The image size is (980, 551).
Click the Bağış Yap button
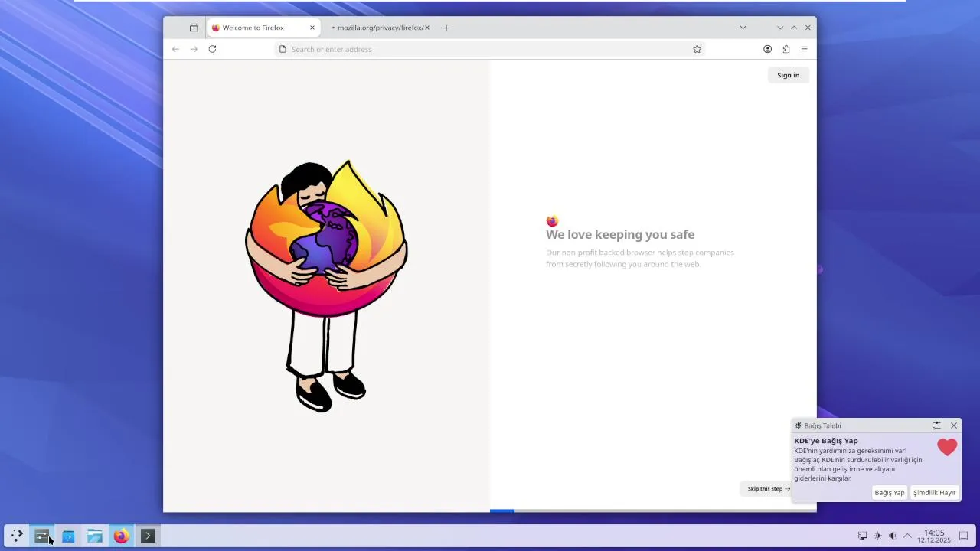pos(890,493)
